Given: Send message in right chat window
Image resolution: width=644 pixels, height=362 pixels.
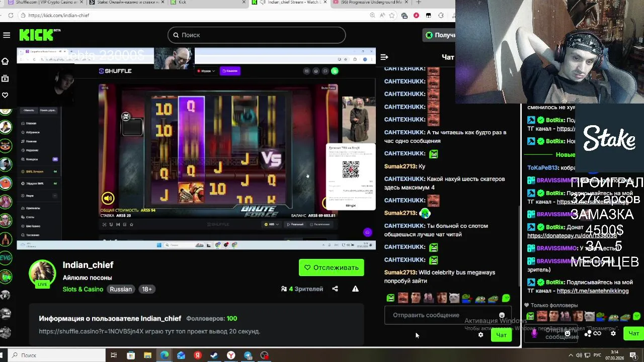Looking at the screenshot, I should coord(633,333).
